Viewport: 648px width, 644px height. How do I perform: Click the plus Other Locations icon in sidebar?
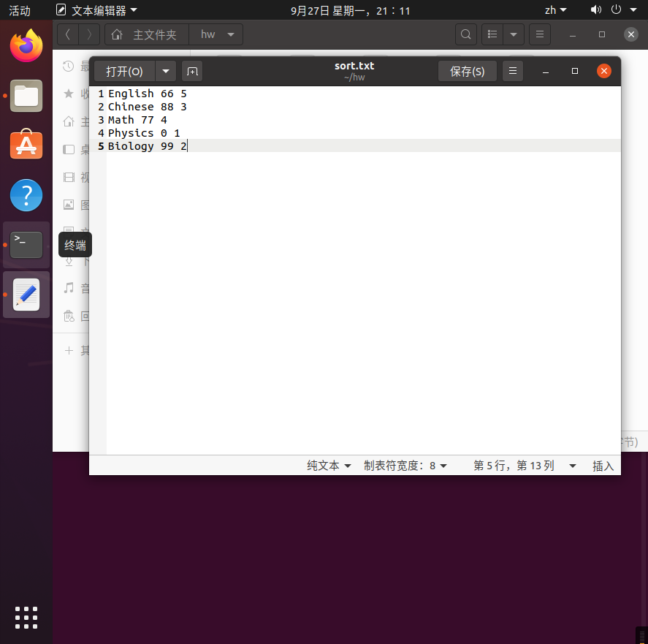click(x=69, y=351)
